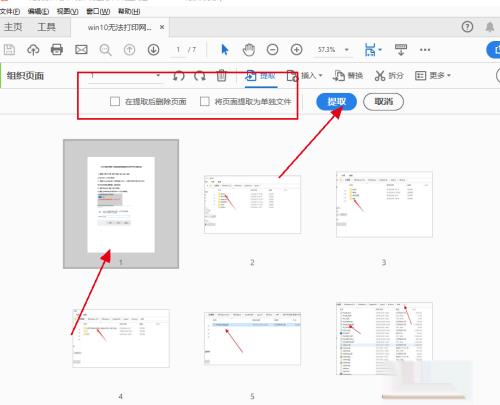500x405 pixels.
Task: Click the blue 提取 button
Action: (x=336, y=102)
